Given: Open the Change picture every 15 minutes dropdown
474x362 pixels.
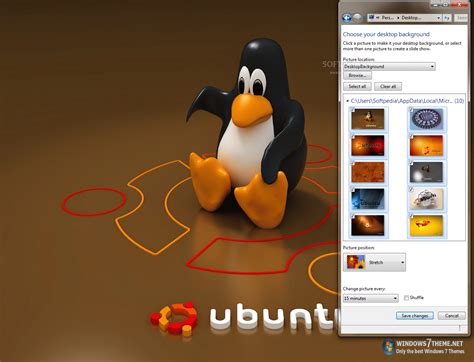Looking at the screenshot, I should [x=371, y=298].
